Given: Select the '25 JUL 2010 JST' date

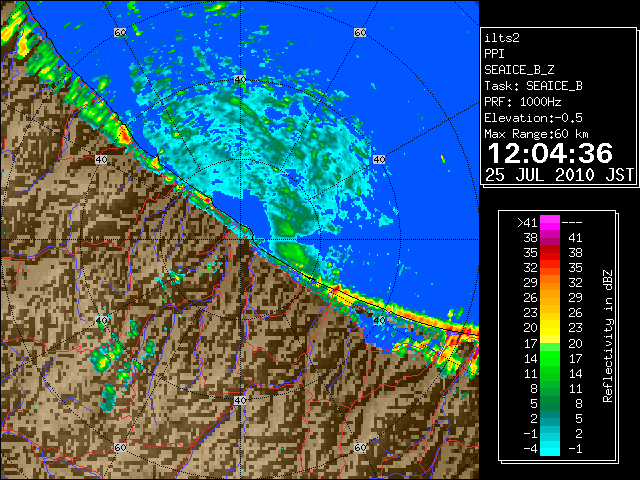Looking at the screenshot, I should click(x=559, y=175).
